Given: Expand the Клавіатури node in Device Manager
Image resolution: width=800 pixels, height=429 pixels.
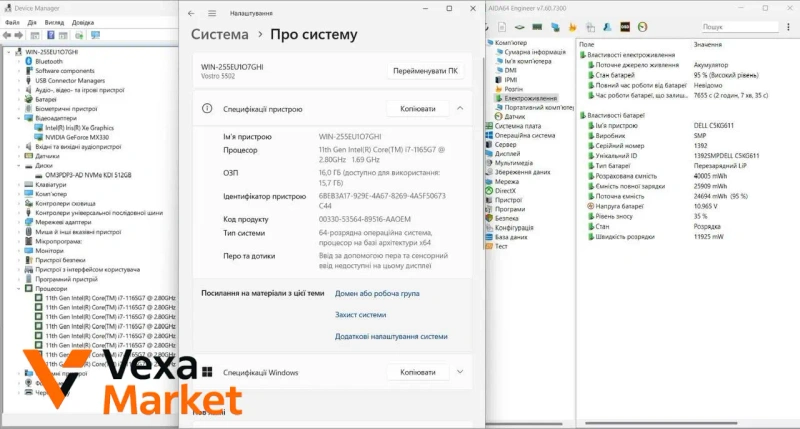Looking at the screenshot, I should click(19, 185).
